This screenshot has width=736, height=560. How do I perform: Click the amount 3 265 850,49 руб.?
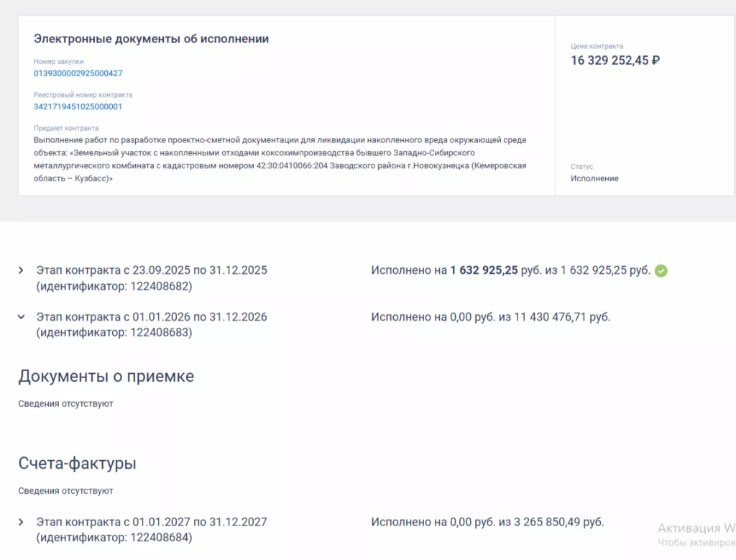point(558,522)
